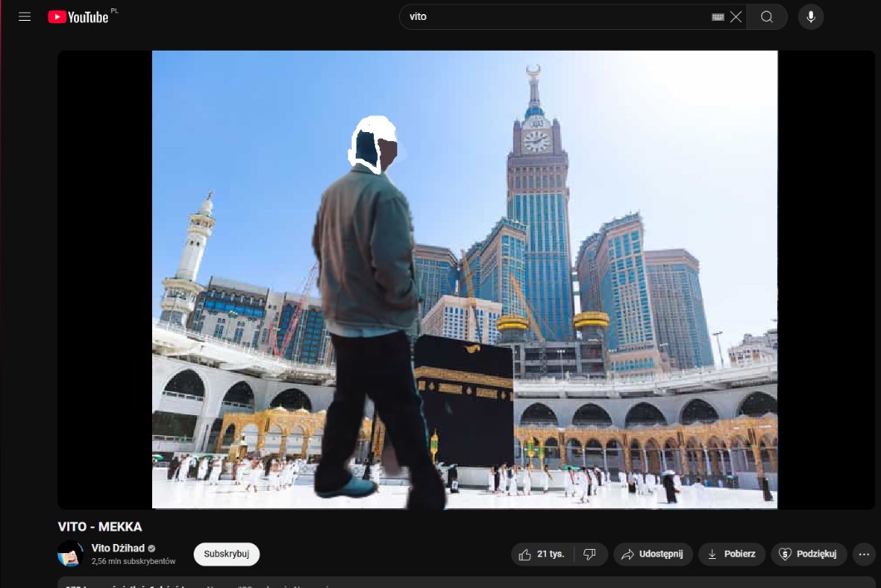Click the video player to toggle playback
The image size is (881, 588).
click(464, 279)
